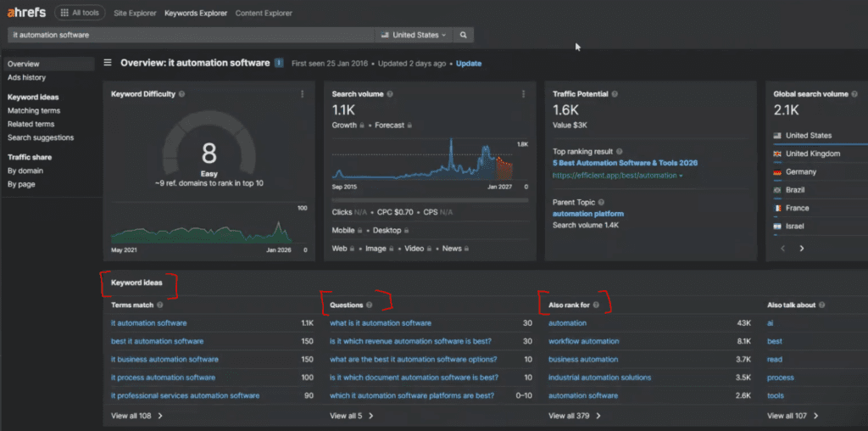Open Keyword Difficulty card options menu
The width and height of the screenshot is (868, 431).
303,94
